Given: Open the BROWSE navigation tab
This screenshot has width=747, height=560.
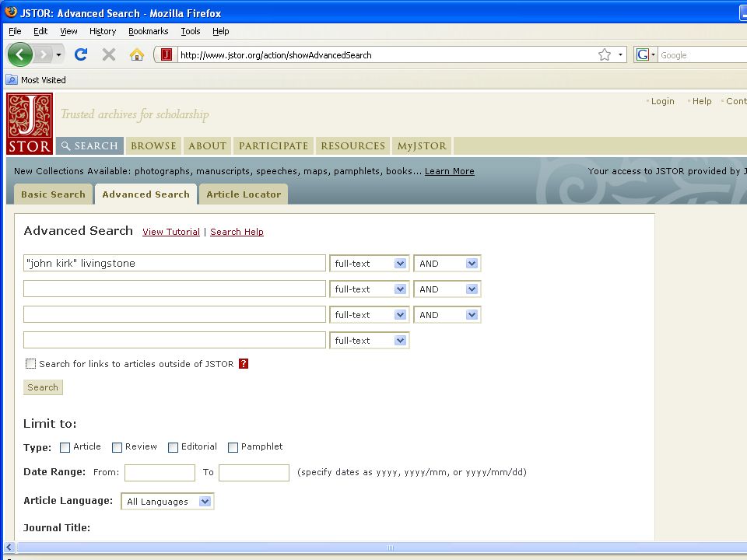Looking at the screenshot, I should pos(153,145).
